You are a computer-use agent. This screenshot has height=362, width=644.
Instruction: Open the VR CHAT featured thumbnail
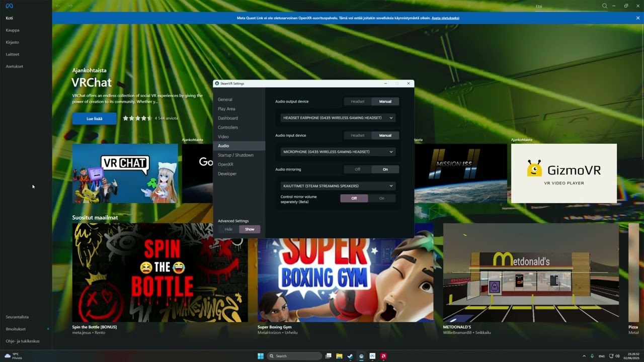pyautogui.click(x=125, y=173)
